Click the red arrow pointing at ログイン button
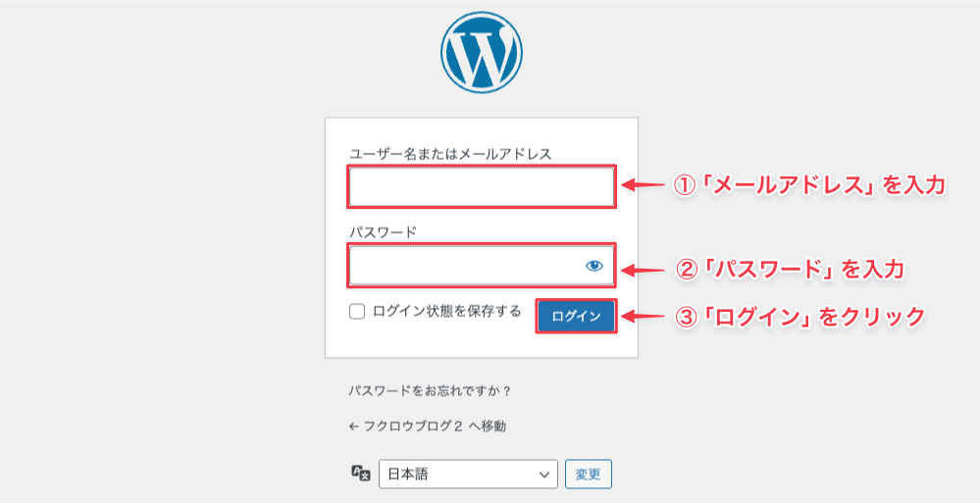 [x=643, y=317]
